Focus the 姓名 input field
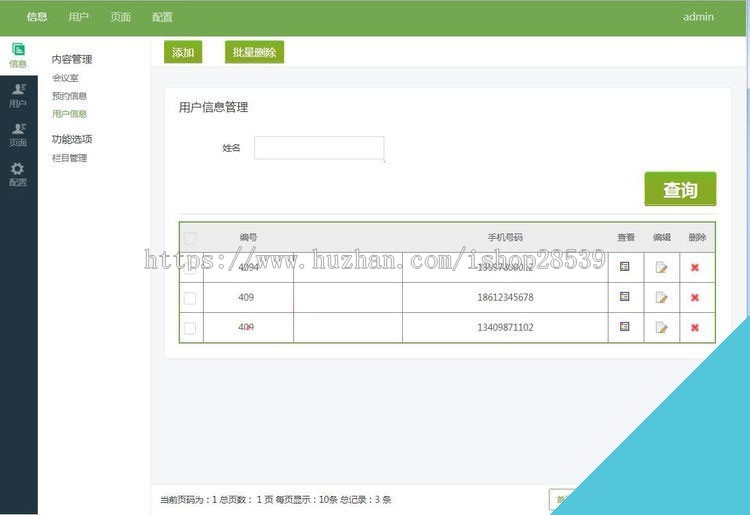This screenshot has width=750, height=515. click(319, 148)
